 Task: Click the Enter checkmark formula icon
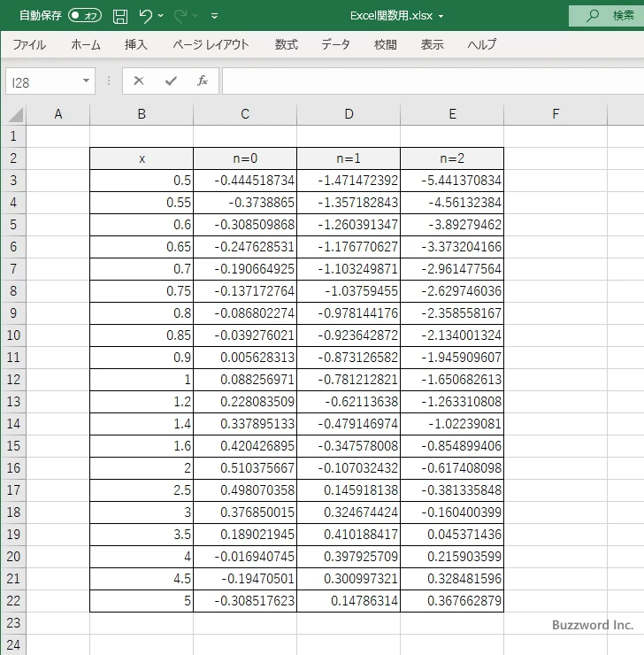(x=171, y=81)
